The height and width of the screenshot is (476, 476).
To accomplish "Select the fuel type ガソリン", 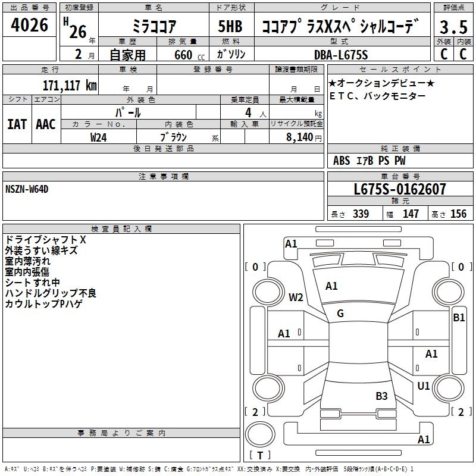I will tap(231, 54).
